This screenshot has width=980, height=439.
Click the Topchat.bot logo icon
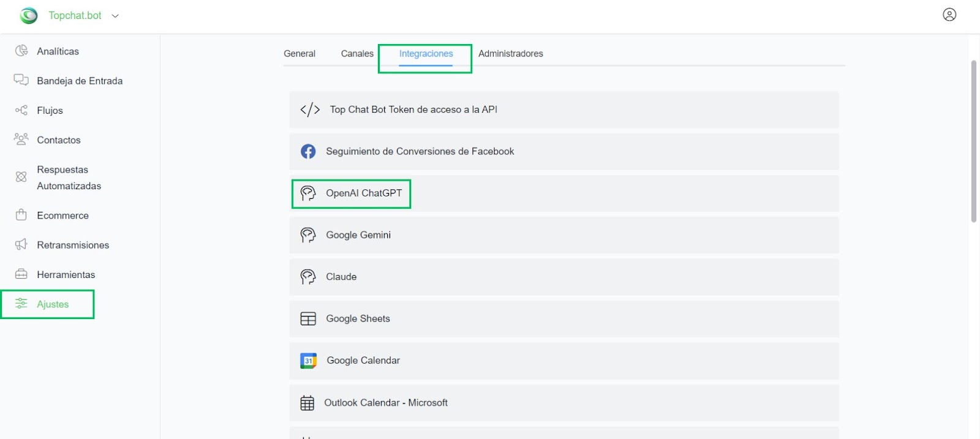(29, 15)
